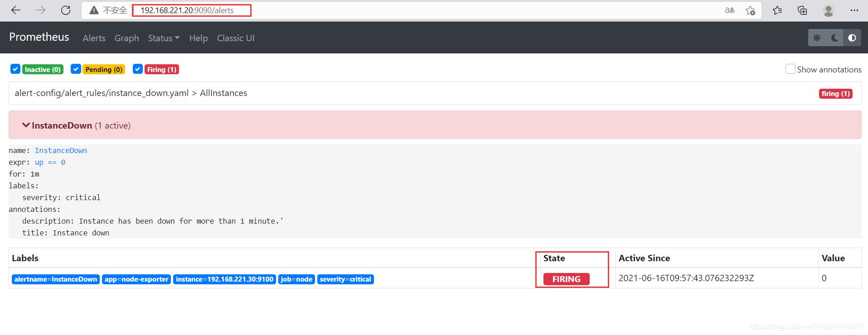
Task: Click the browser profile avatar
Action: 829,10
